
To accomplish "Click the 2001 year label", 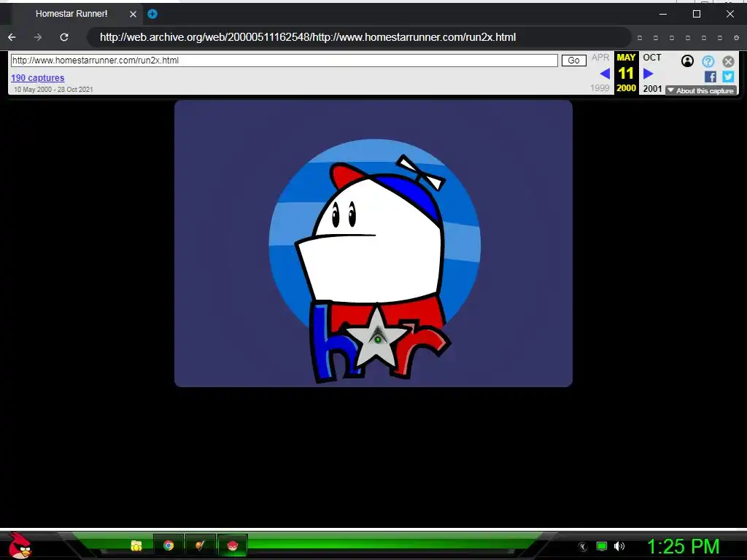I will point(652,88).
